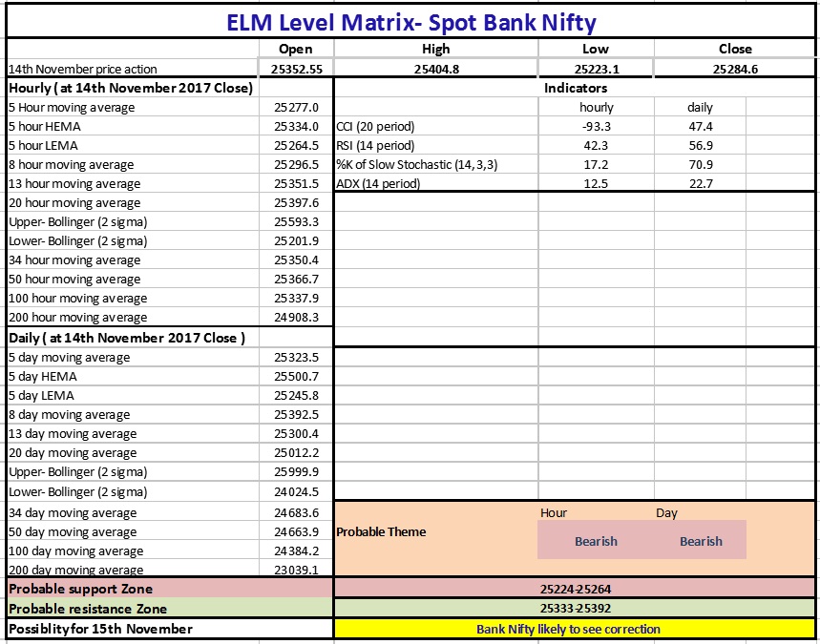The height and width of the screenshot is (644, 820).
Task: Click the 'Open' column header
Action: 296,49
